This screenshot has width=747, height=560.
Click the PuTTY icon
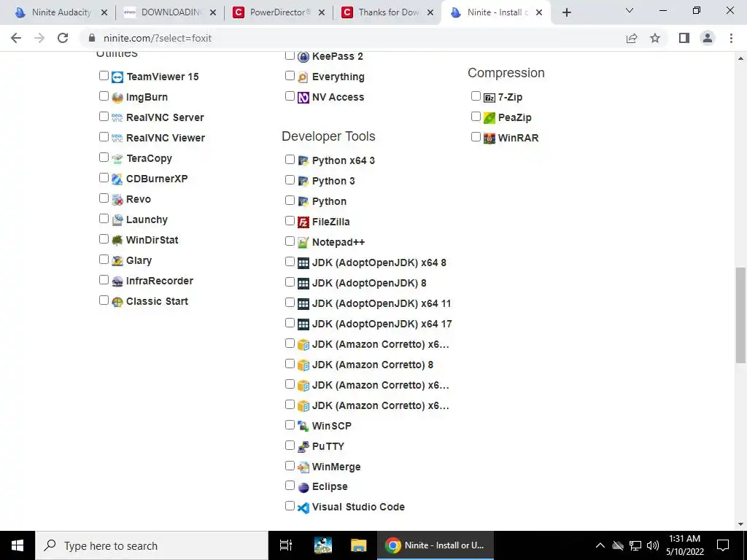point(303,447)
